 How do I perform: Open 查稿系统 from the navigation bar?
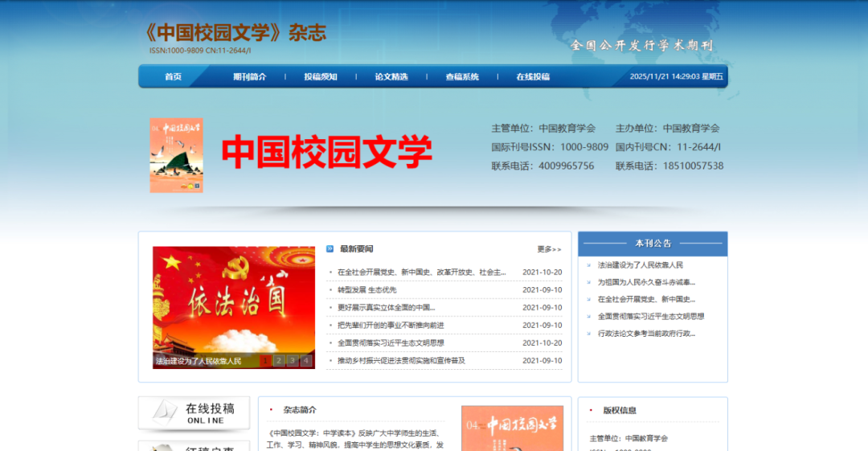[x=462, y=76]
